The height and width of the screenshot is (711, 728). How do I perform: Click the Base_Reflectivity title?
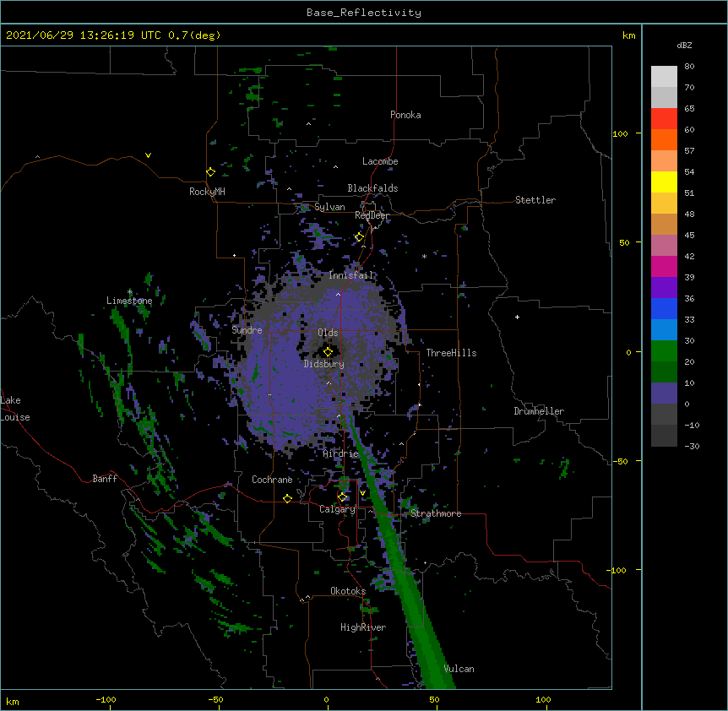coord(364,13)
